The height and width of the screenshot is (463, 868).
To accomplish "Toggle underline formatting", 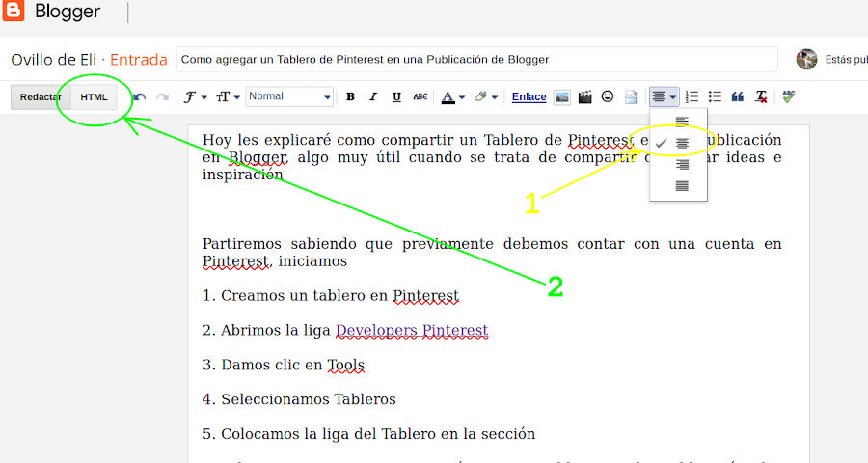I will tap(396, 96).
